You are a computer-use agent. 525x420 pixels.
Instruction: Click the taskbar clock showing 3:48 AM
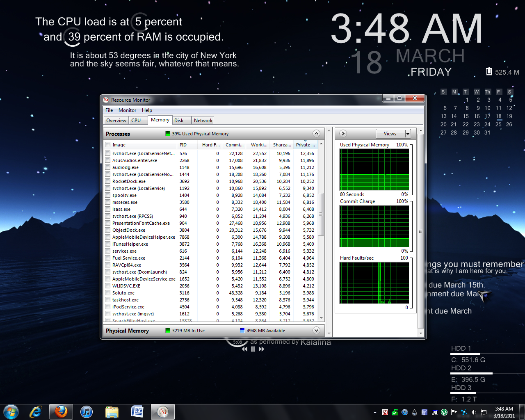point(504,412)
